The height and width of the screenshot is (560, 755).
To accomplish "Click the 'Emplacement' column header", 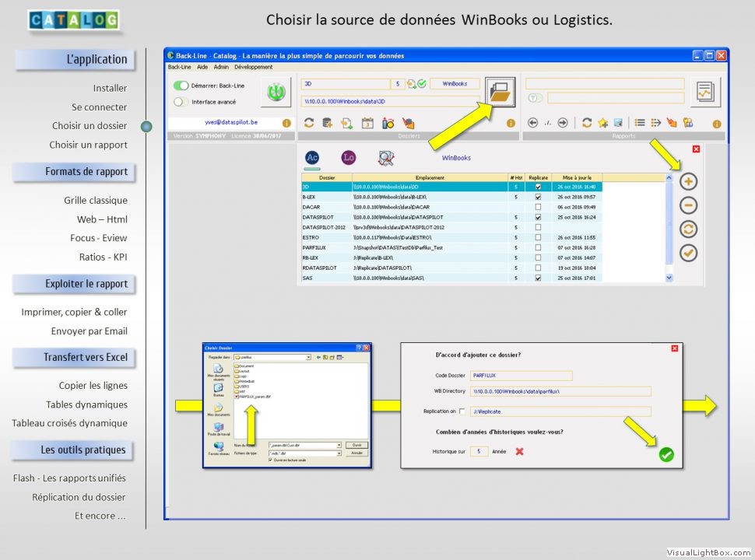I will pyautogui.click(x=430, y=177).
